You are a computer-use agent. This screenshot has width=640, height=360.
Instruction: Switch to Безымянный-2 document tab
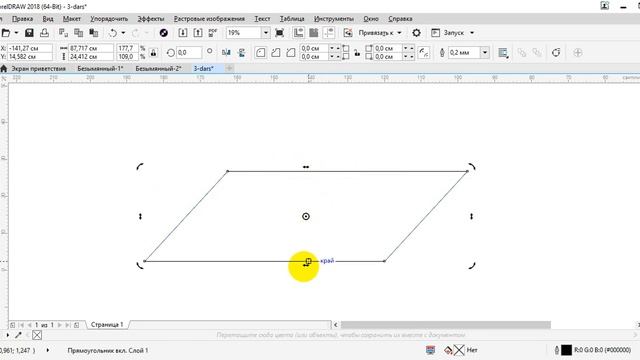pyautogui.click(x=158, y=69)
